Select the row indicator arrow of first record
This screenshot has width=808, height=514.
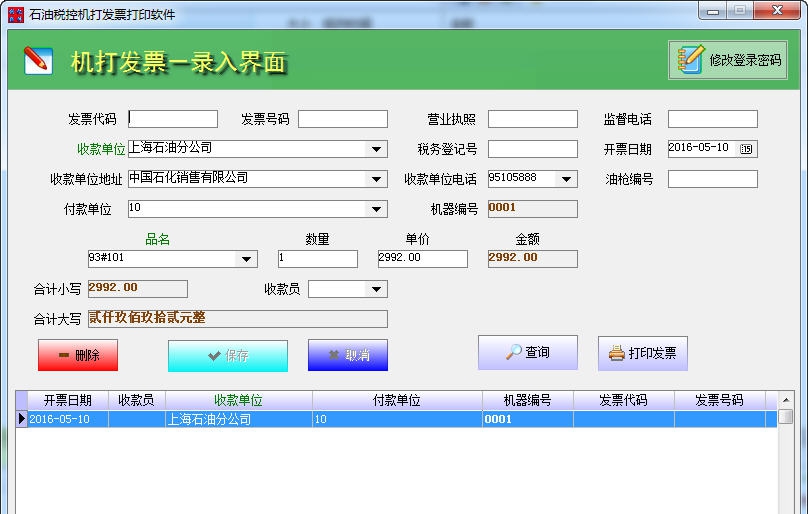22,419
